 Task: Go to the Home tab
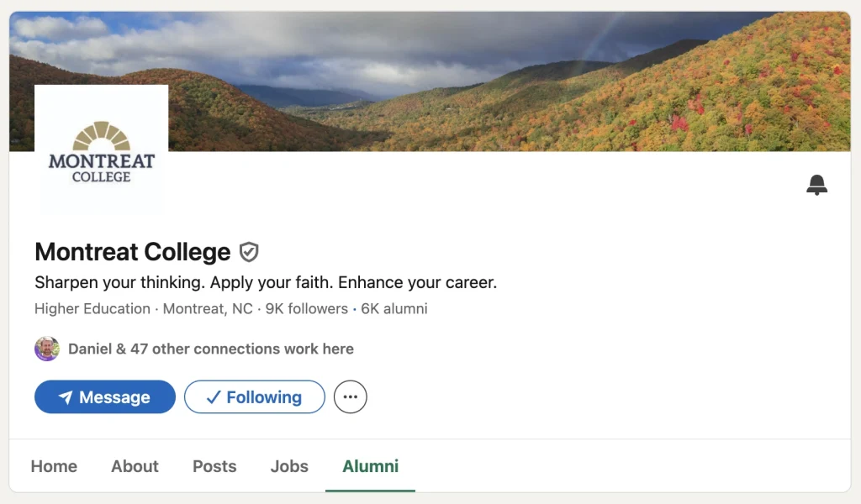coord(54,466)
